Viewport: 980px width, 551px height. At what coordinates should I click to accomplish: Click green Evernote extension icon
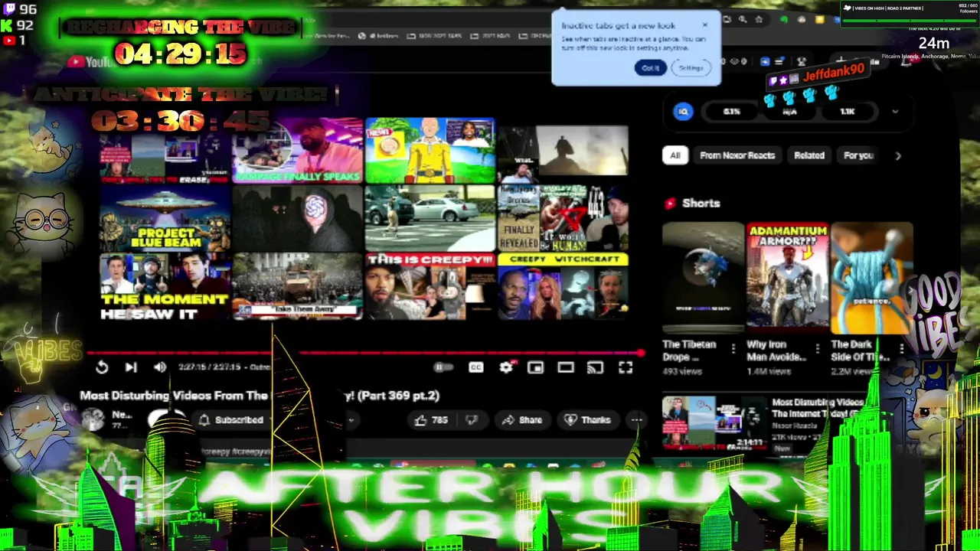tap(783, 20)
